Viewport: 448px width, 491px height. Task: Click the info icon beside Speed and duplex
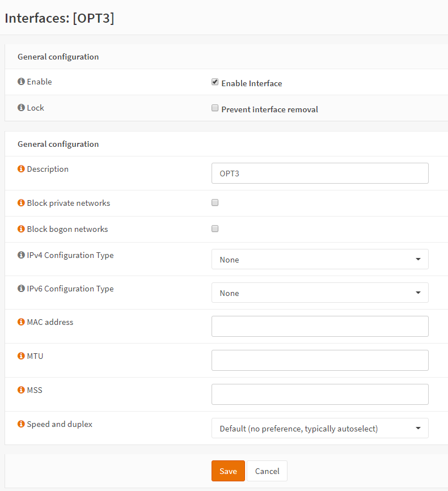pyautogui.click(x=22, y=424)
